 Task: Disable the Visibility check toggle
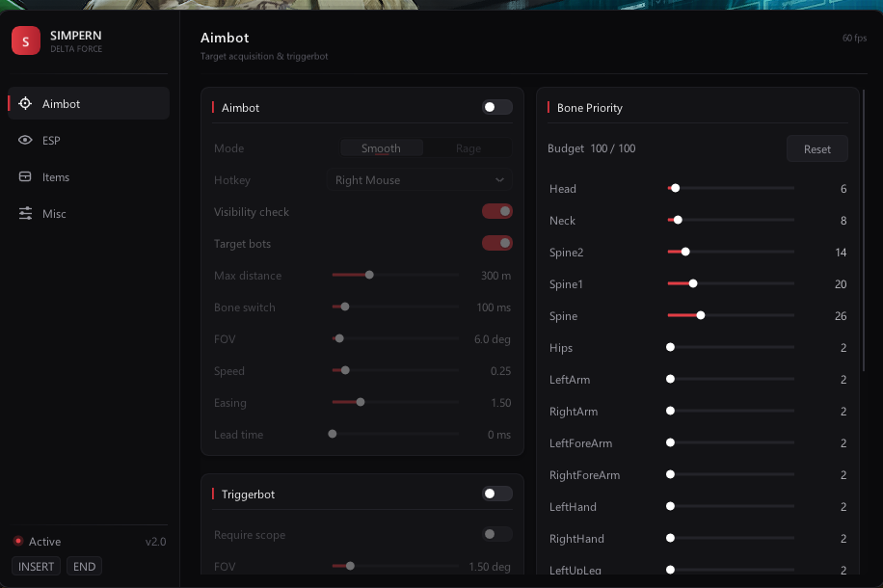(497, 211)
